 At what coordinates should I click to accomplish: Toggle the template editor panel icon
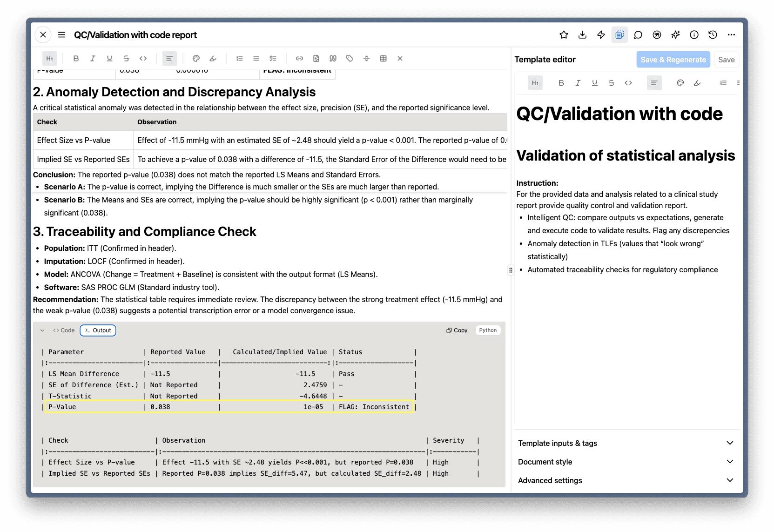point(619,35)
